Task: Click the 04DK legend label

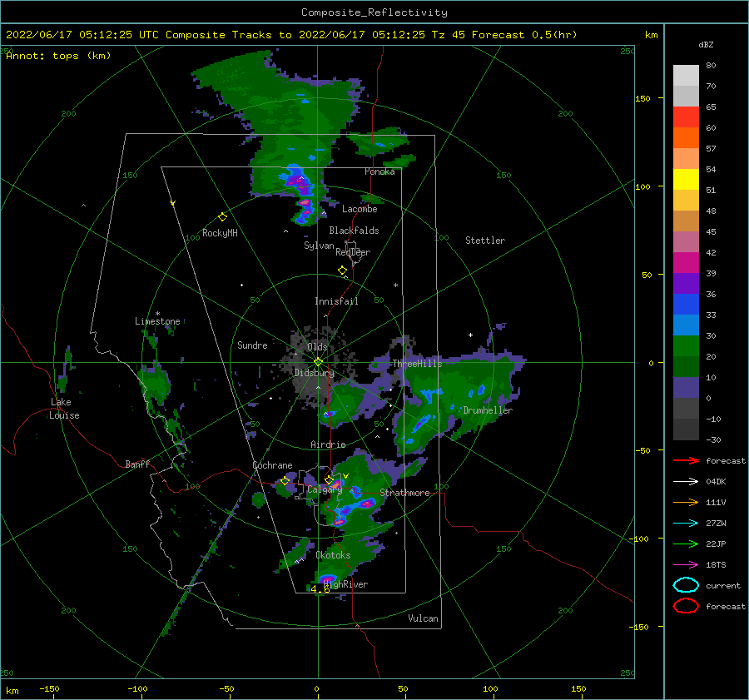Action: (716, 482)
